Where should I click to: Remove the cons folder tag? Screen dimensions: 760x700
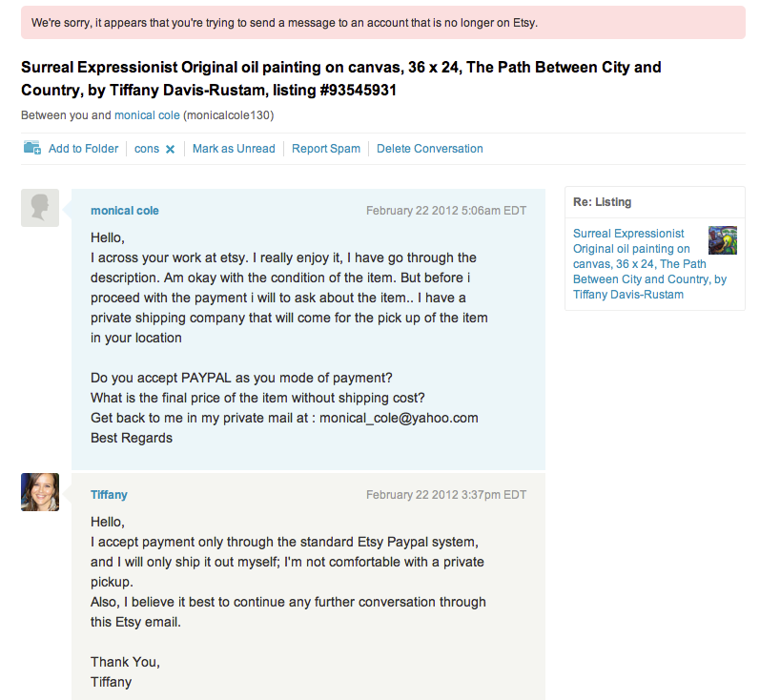(x=170, y=149)
